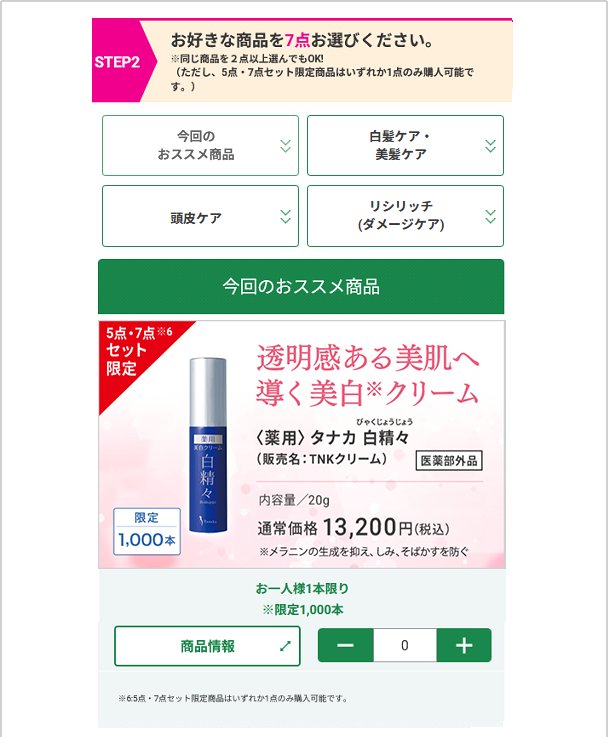Click the 限定1,000本 badge on product image

pyautogui.click(x=147, y=531)
